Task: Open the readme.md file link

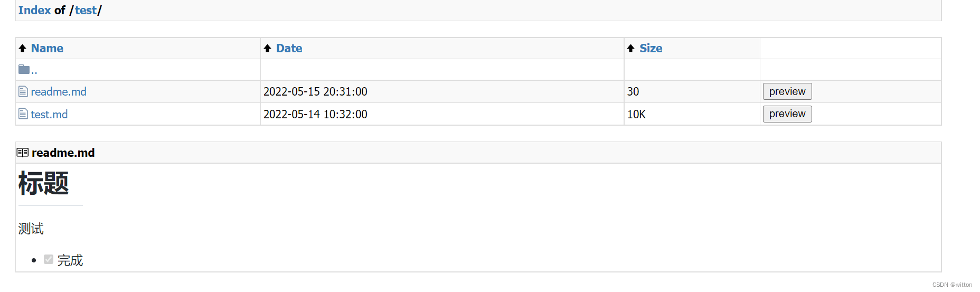Action: pyautogui.click(x=59, y=92)
